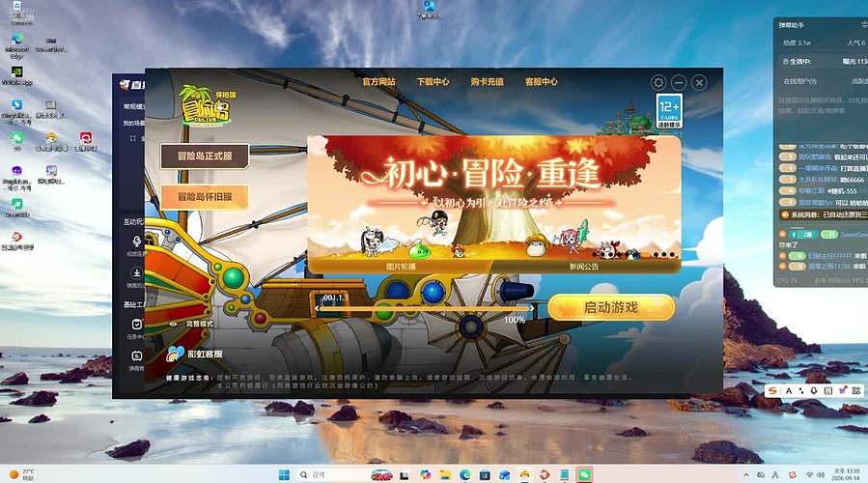Click the volume speaker tray icon
This screenshot has height=483, width=868.
coord(820,475)
